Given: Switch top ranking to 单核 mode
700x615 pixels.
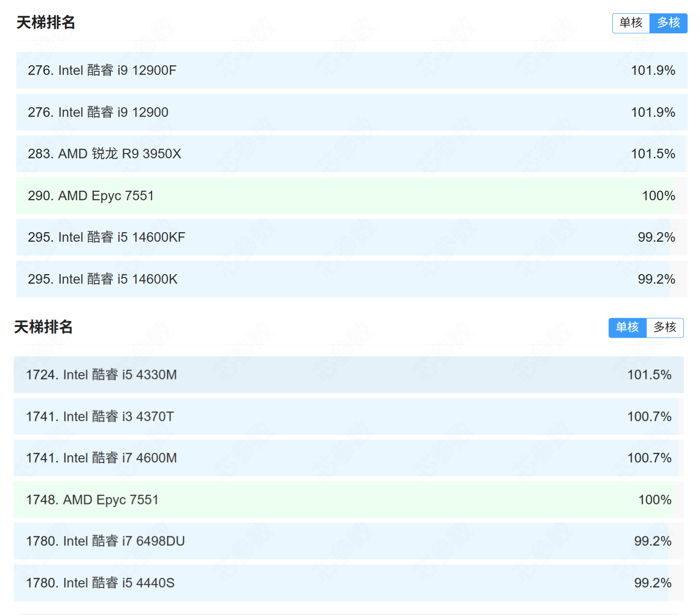Looking at the screenshot, I should tap(631, 23).
